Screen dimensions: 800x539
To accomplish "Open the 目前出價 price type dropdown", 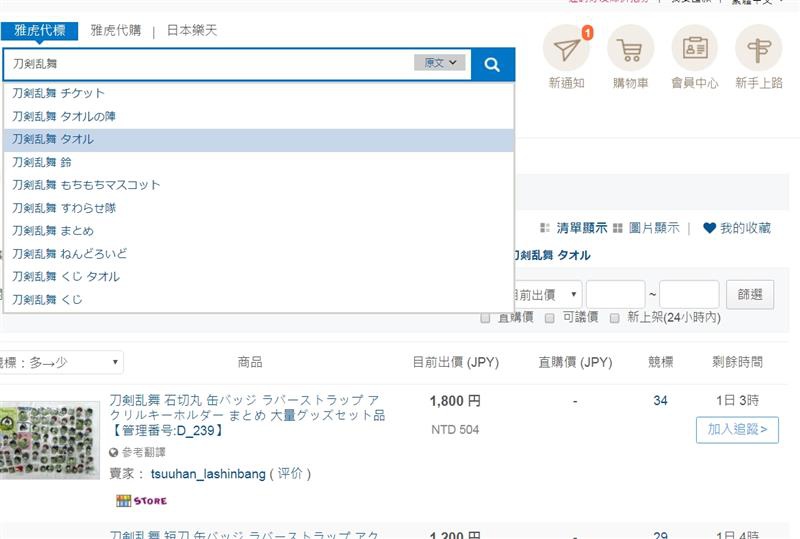I will point(546,295).
